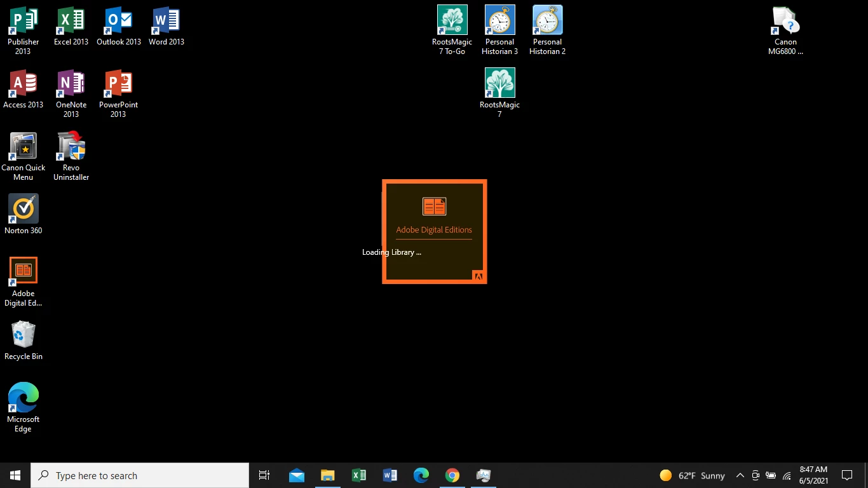This screenshot has height=488, width=868.
Task: Select the Word 2013 desktop icon
Action: 166,27
